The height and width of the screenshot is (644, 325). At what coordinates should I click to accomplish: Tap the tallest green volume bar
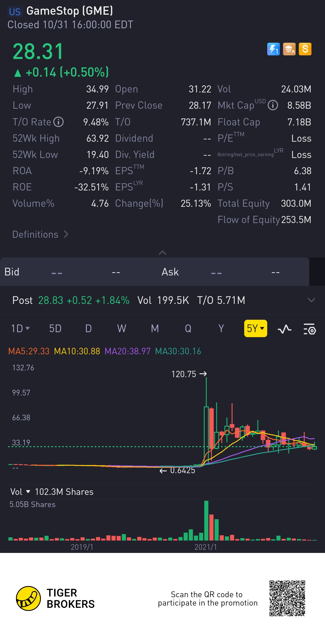pyautogui.click(x=206, y=520)
